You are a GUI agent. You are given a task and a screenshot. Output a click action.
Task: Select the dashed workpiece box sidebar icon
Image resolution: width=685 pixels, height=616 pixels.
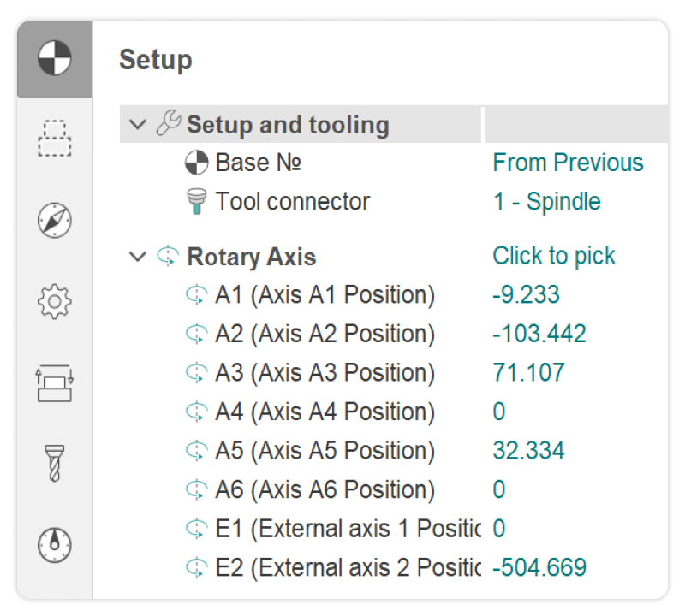pos(55,139)
